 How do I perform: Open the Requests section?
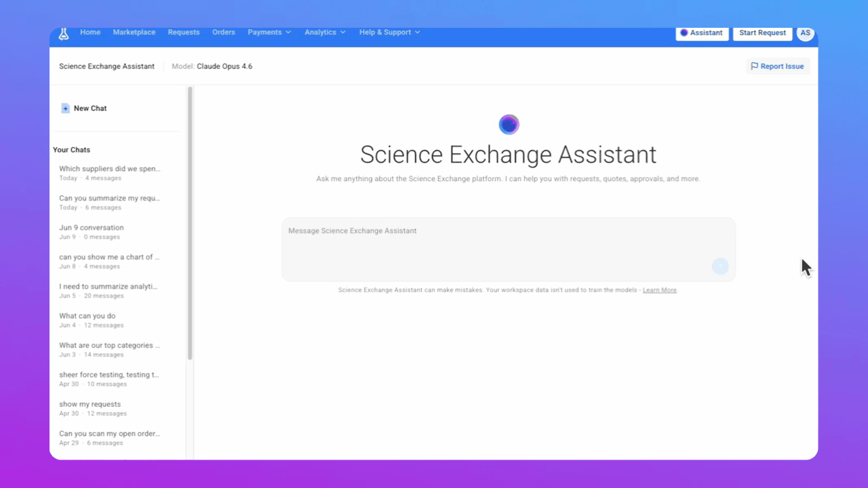[184, 32]
